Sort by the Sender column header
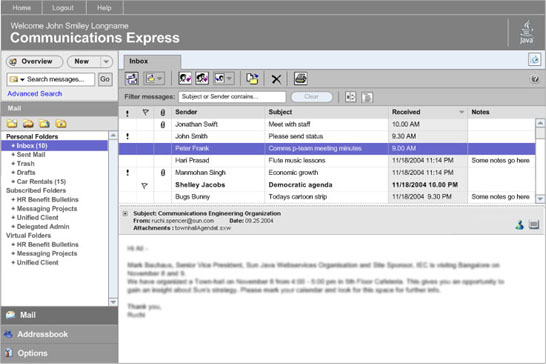This screenshot has height=364, width=546. [186, 112]
